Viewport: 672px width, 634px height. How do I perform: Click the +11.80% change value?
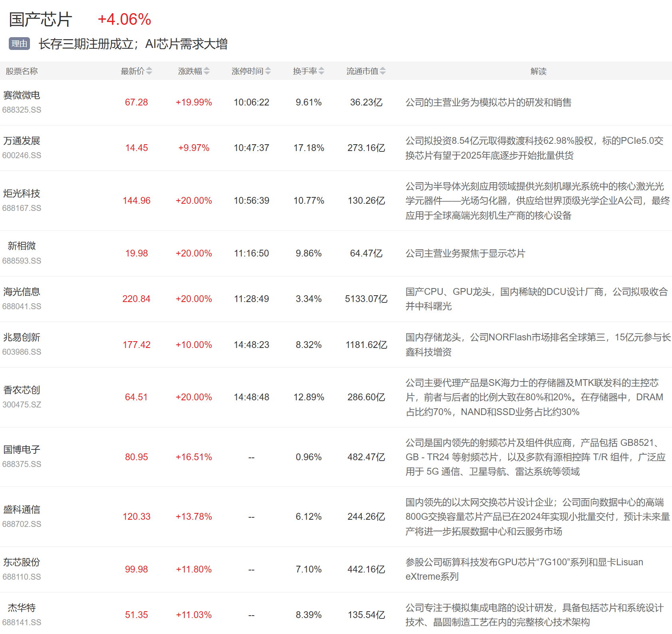[x=194, y=569]
